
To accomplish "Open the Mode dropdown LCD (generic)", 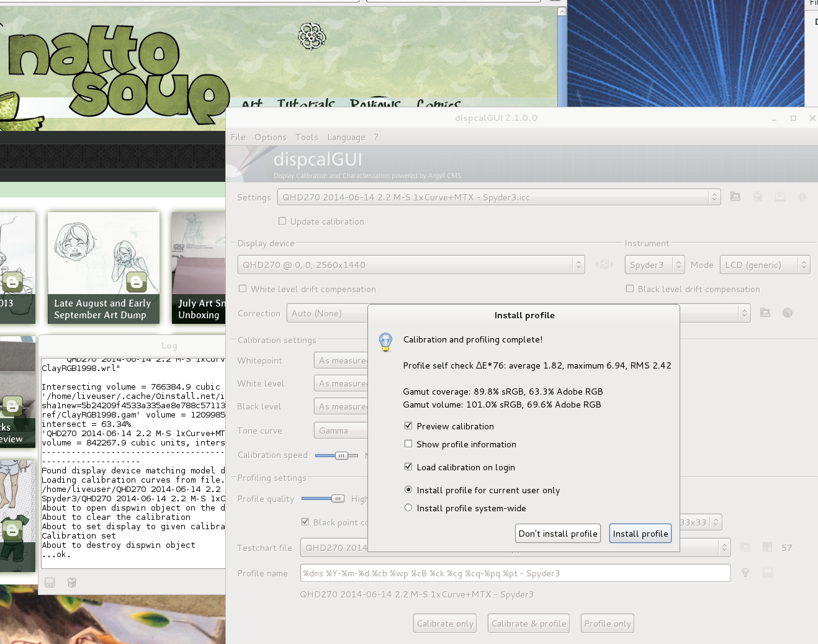I will (765, 265).
